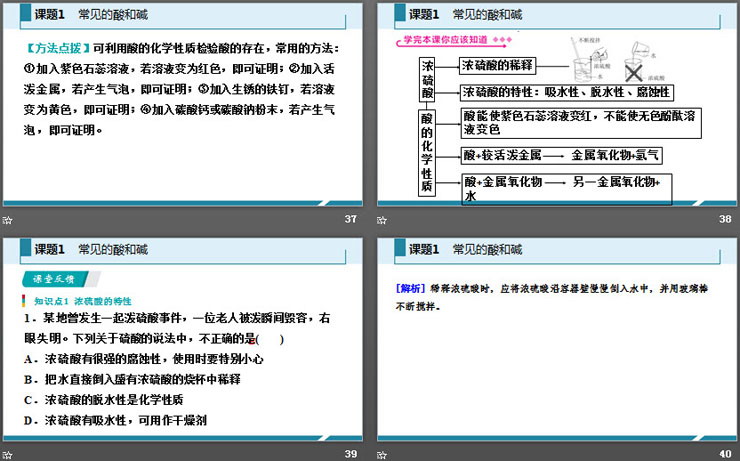The image size is (740, 461).
Task: Click the 酸的化学性质 vertical box
Action: tap(426, 150)
